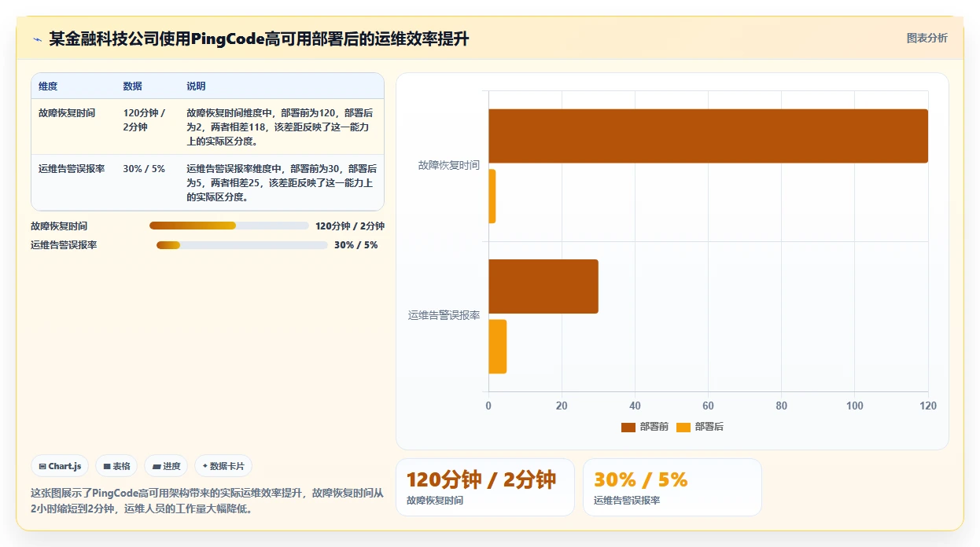980x547 pixels.
Task: Click 运维告警误报率 cell in table
Action: (72, 169)
